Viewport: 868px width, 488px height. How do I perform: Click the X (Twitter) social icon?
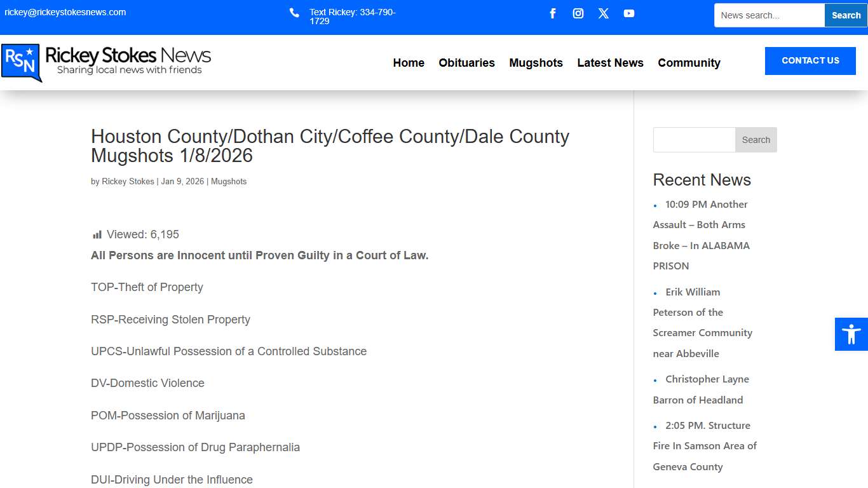[603, 13]
